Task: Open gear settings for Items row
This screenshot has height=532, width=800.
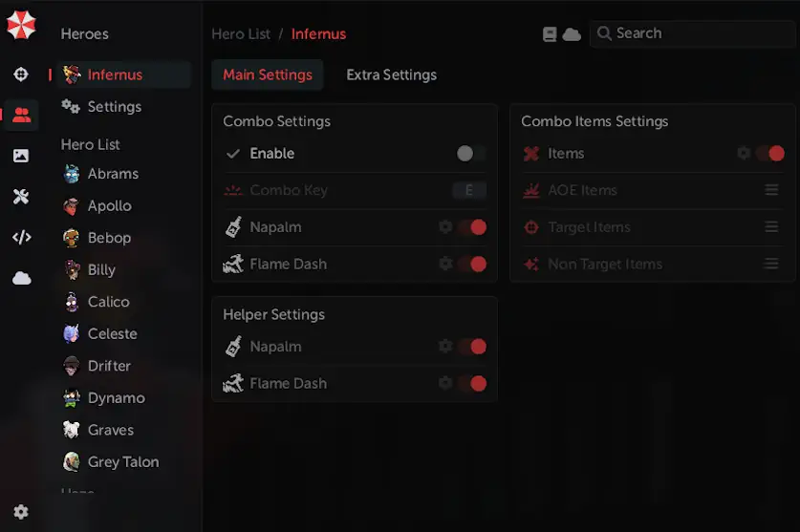Action: tap(744, 153)
